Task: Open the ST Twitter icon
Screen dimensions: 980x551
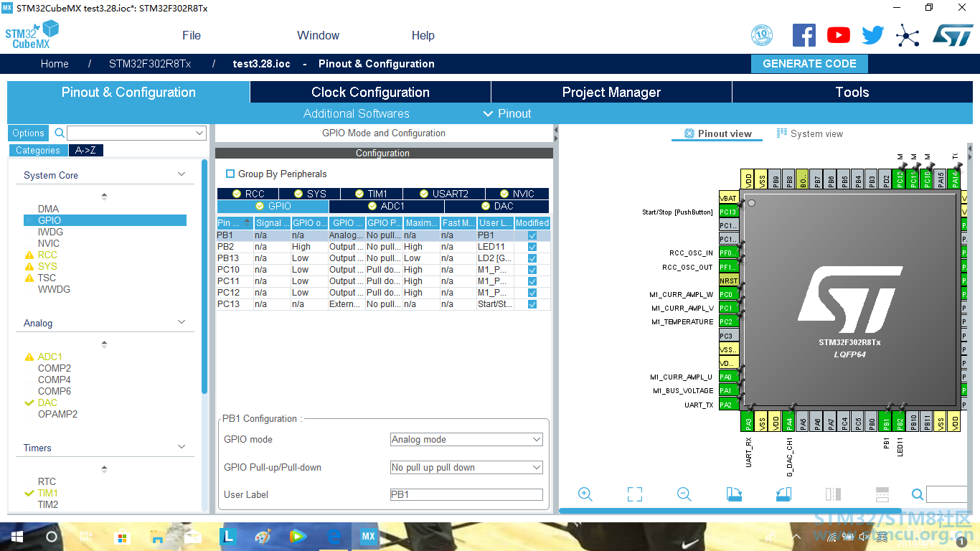Action: tap(873, 35)
